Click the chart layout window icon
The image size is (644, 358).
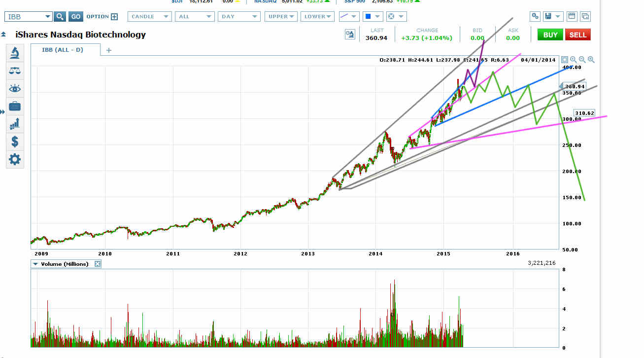(x=572, y=16)
